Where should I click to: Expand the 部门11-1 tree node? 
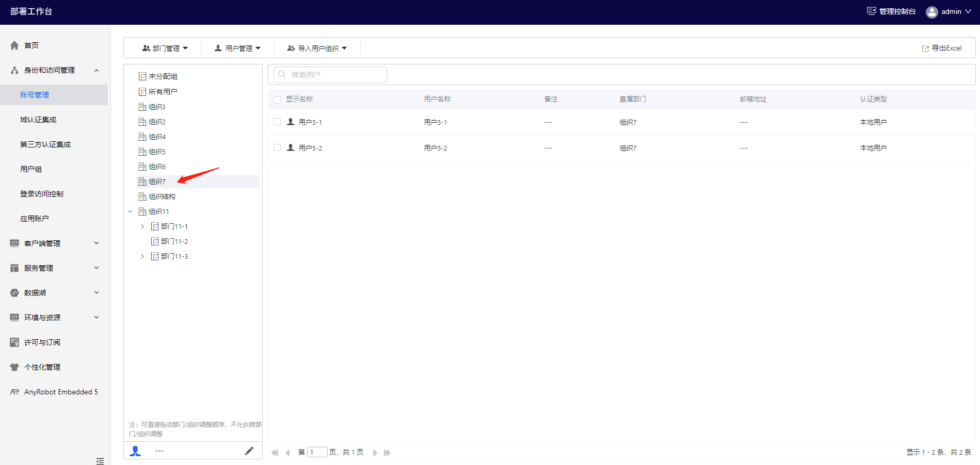coord(142,226)
